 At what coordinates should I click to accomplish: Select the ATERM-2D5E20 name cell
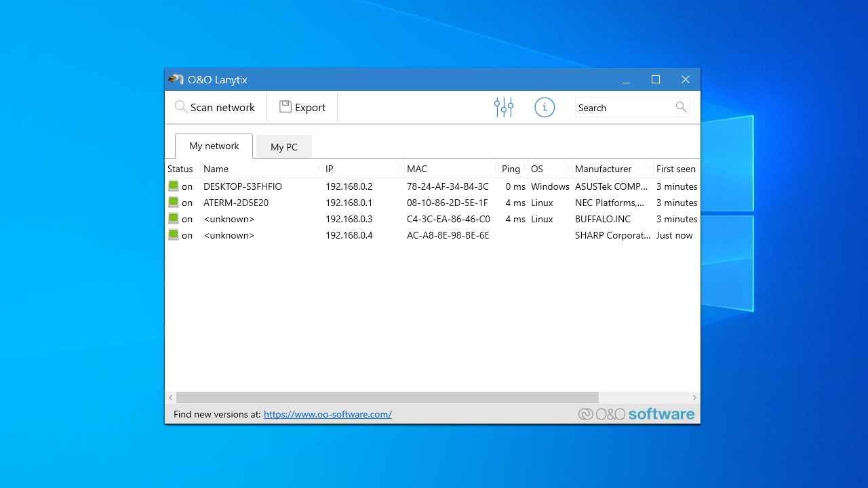tap(236, 203)
